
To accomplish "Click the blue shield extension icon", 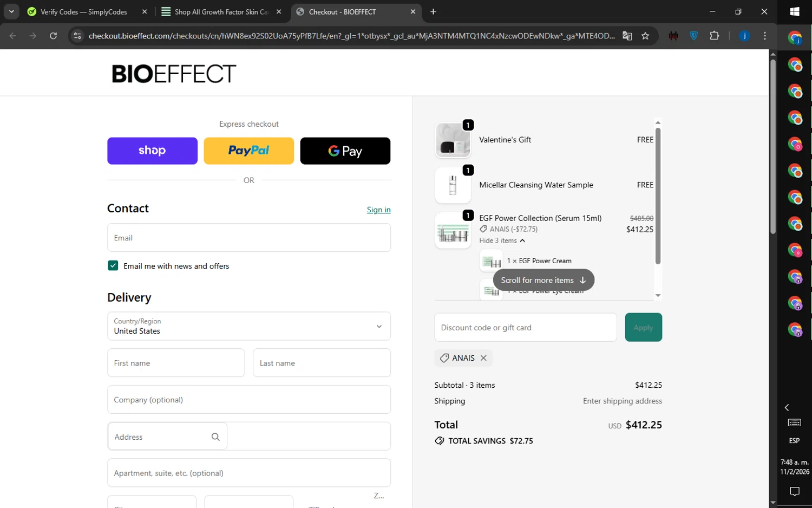I will (x=694, y=36).
